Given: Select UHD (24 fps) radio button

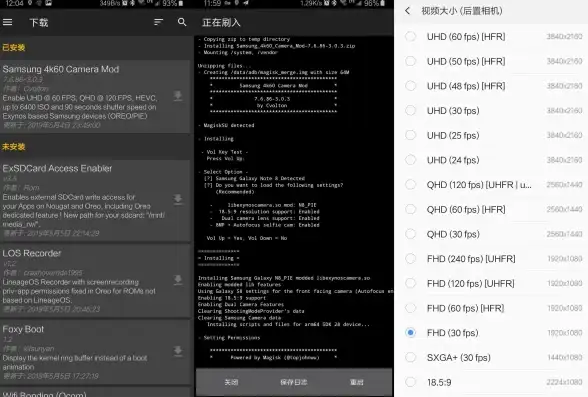Looking at the screenshot, I should (411, 160).
